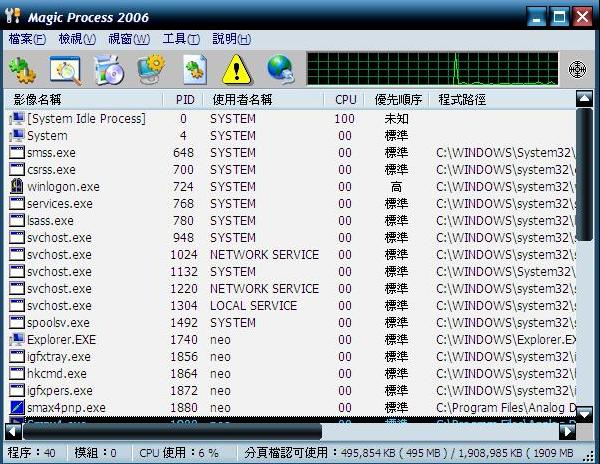Screen dimensions: 600x464
Task: Open the 檔案(F) menu
Action: pos(27,39)
